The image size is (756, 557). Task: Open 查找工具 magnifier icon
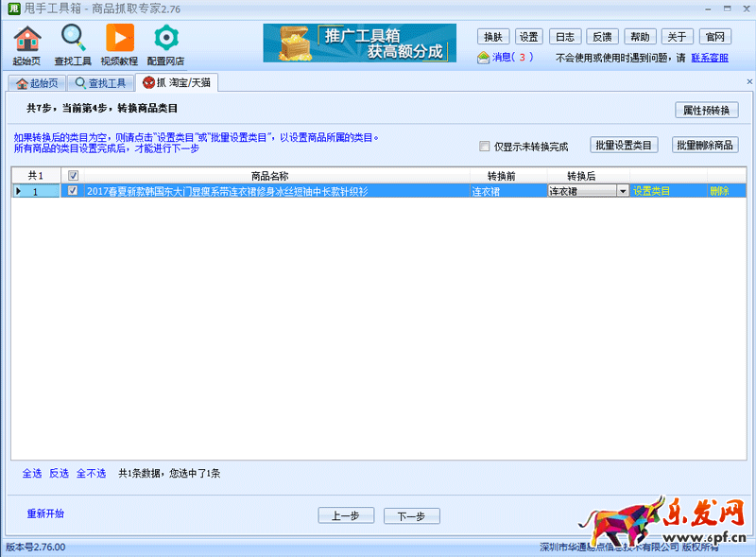click(73, 39)
